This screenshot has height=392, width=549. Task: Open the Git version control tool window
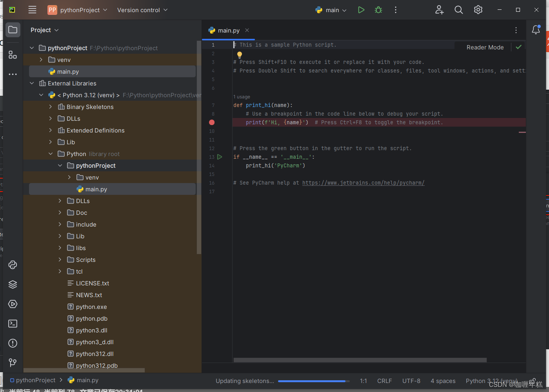13,363
